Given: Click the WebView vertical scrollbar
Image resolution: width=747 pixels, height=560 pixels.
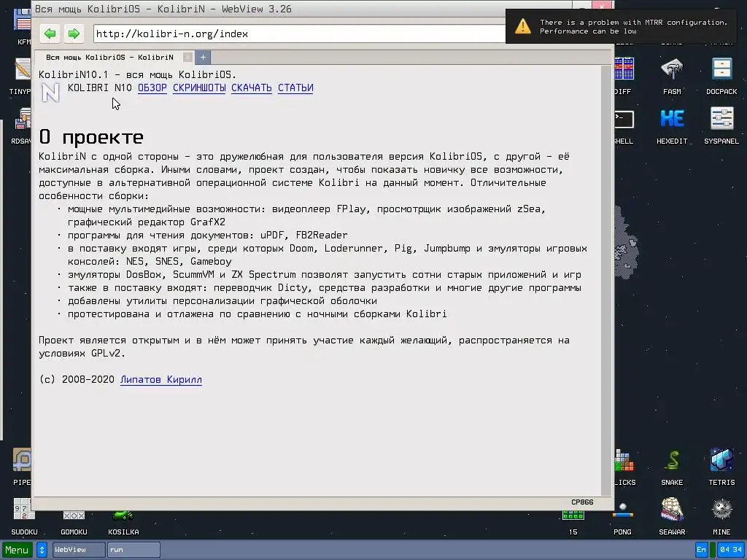Looking at the screenshot, I should (x=606, y=280).
